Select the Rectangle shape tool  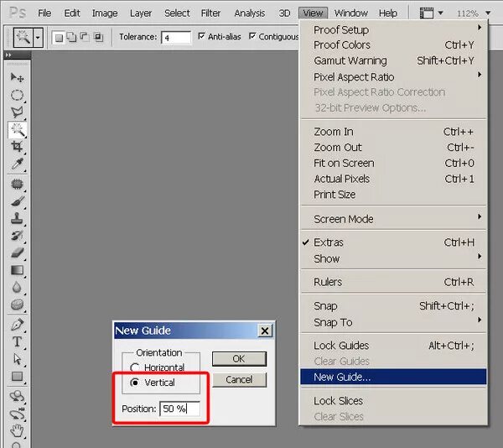tap(17, 376)
